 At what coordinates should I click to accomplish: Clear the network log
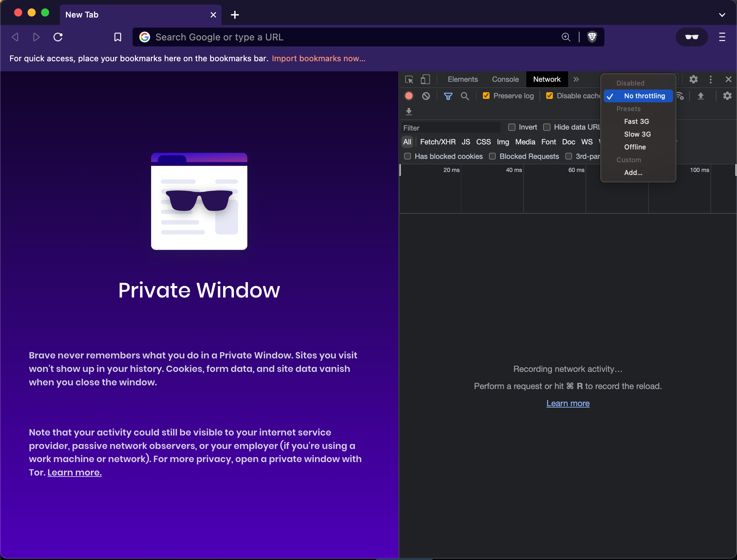[426, 96]
